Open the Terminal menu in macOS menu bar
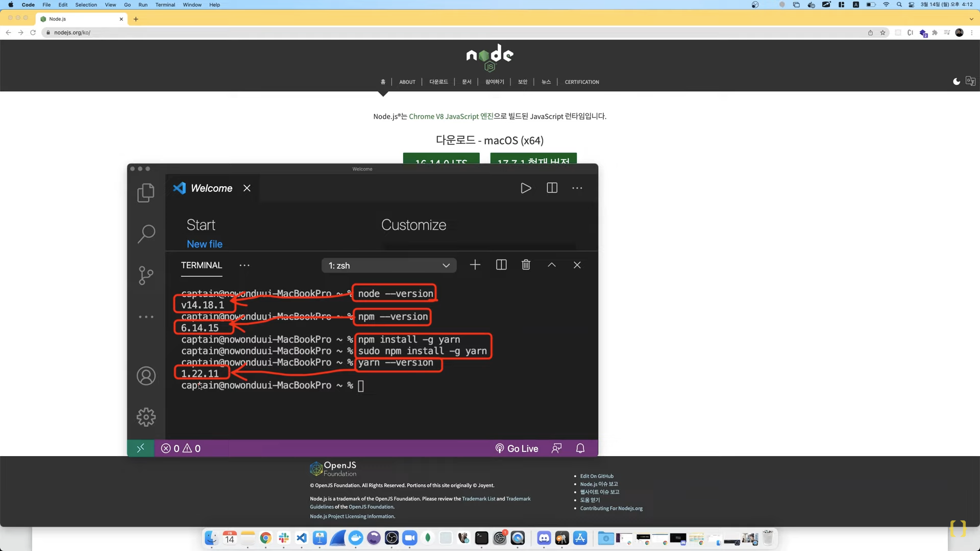 pyautogui.click(x=165, y=5)
